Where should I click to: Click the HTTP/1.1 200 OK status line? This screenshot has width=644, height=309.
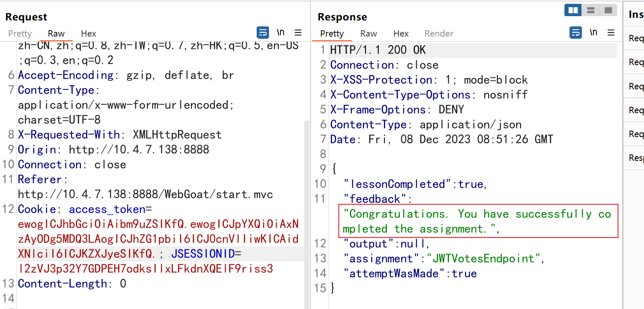click(378, 50)
